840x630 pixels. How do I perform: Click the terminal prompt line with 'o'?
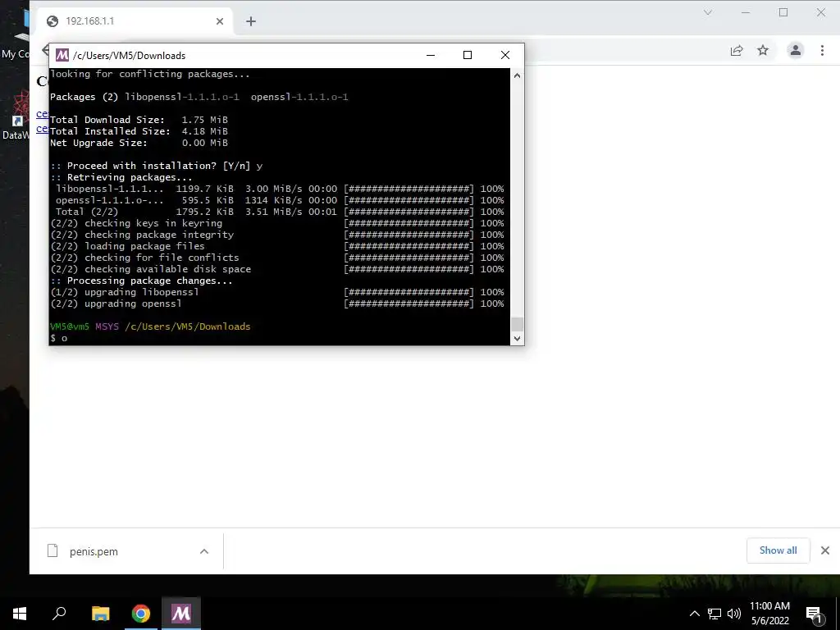(x=59, y=338)
